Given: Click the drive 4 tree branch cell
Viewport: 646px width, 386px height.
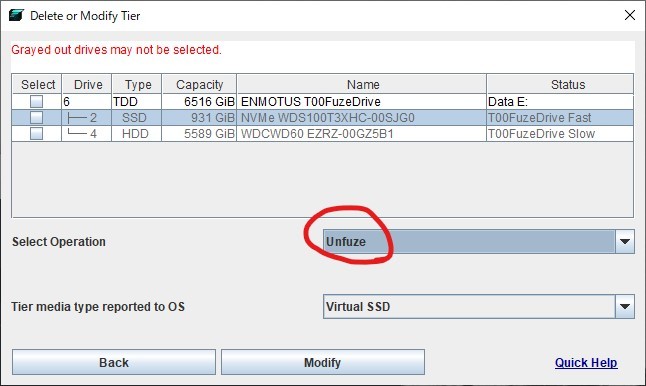Looking at the screenshot, I should [87, 133].
